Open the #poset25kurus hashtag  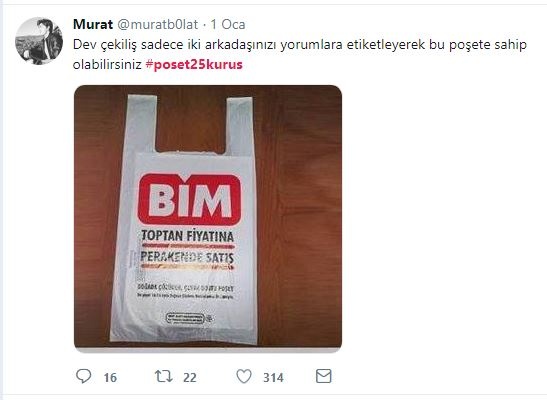tap(194, 65)
